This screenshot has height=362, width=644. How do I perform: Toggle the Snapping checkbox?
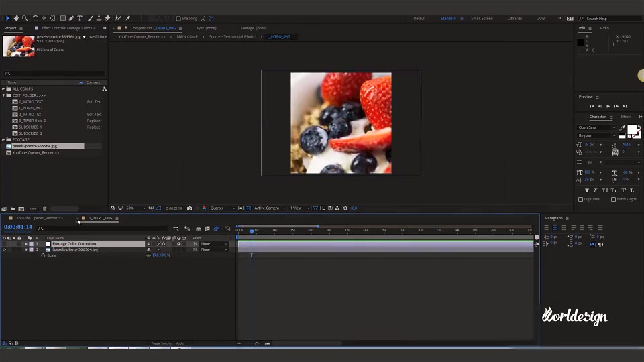coord(178,19)
